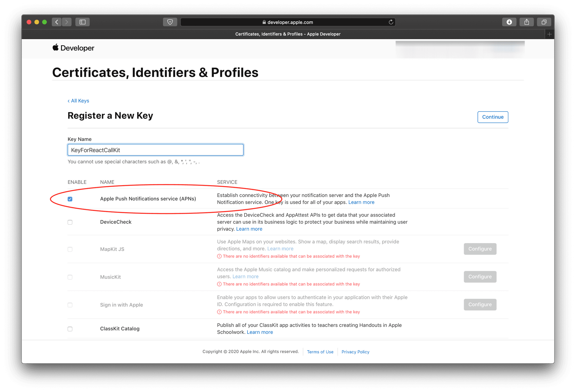Go back with Safari's back arrow

(x=57, y=22)
